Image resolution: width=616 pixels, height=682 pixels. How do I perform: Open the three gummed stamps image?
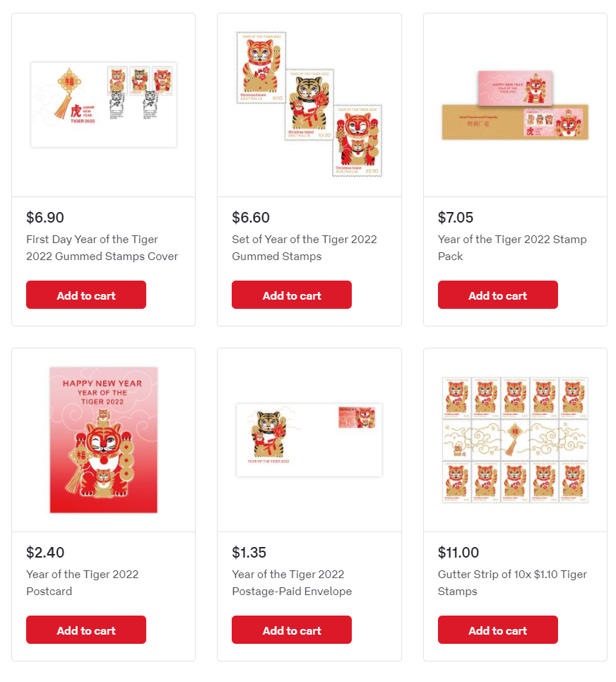[309, 105]
